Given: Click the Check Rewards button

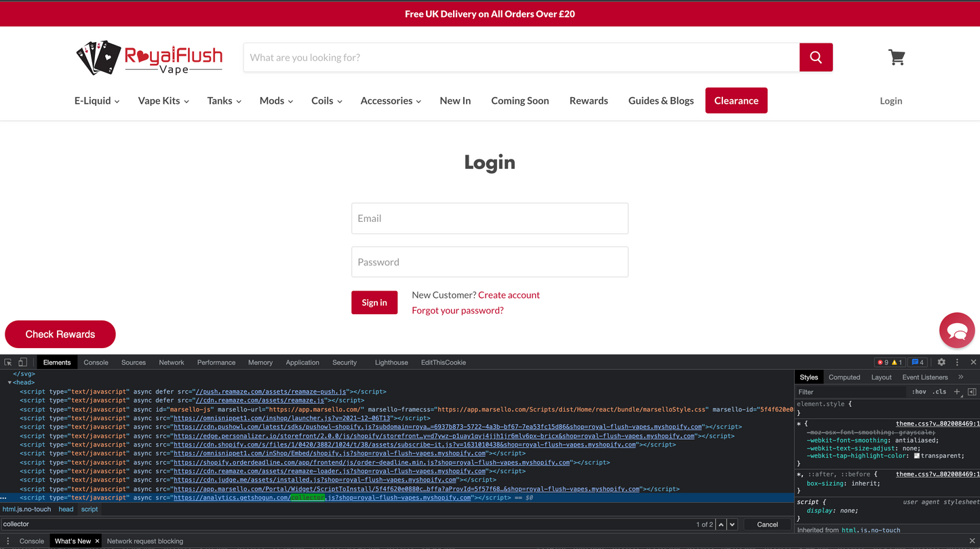Looking at the screenshot, I should 60,334.
